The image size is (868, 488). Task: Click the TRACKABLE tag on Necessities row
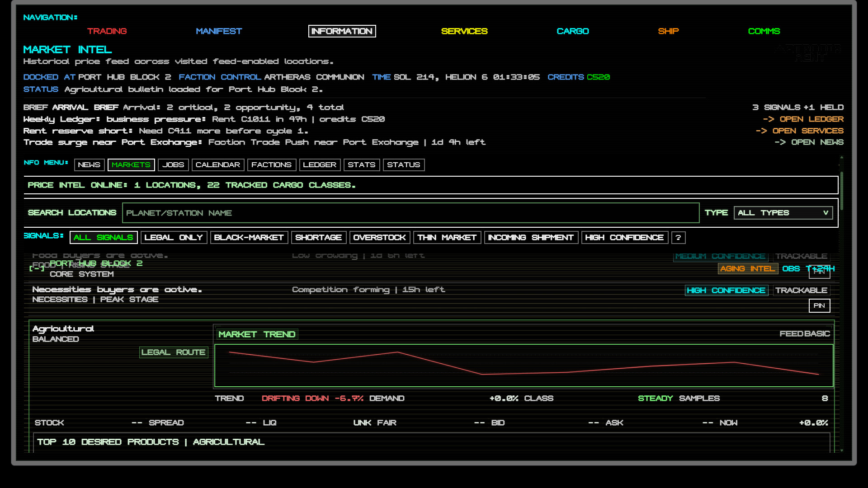[x=801, y=291]
